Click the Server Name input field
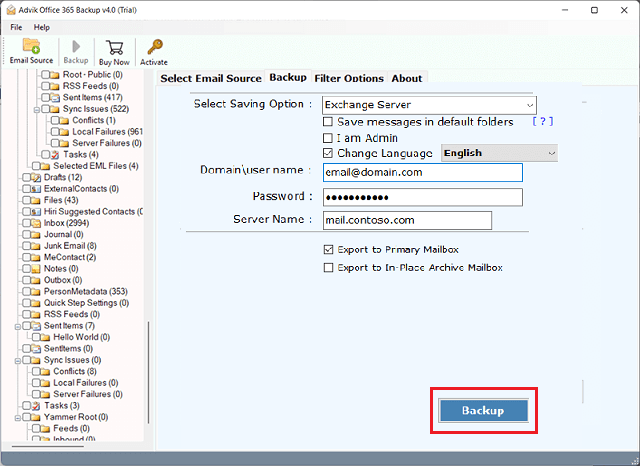Viewport: 640px width, 466px height. click(407, 220)
